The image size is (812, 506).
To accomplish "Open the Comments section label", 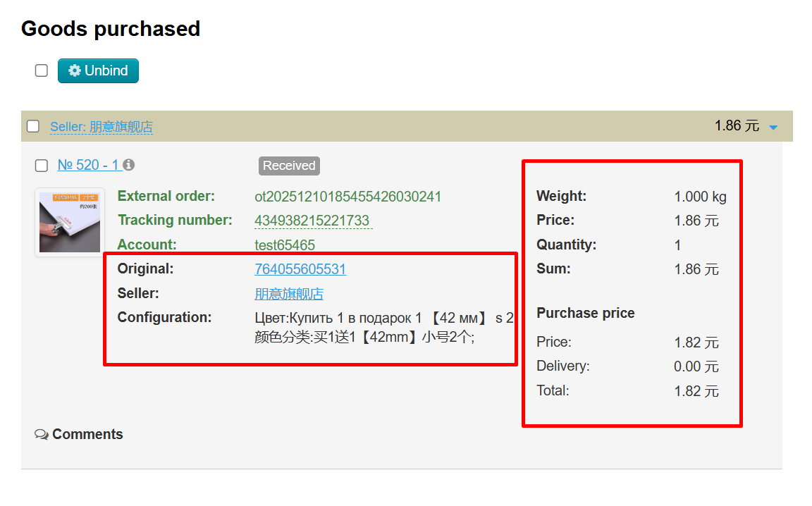I will 87,435.
